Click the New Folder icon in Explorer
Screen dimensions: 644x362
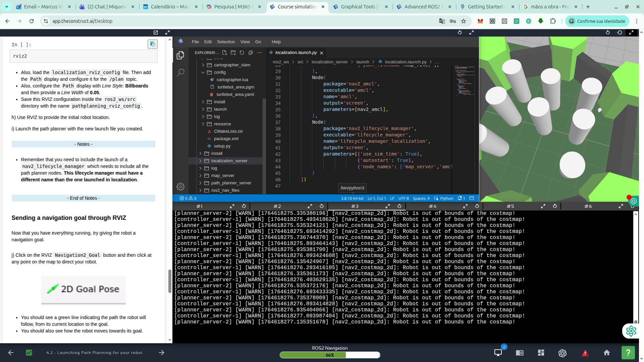tap(233, 53)
